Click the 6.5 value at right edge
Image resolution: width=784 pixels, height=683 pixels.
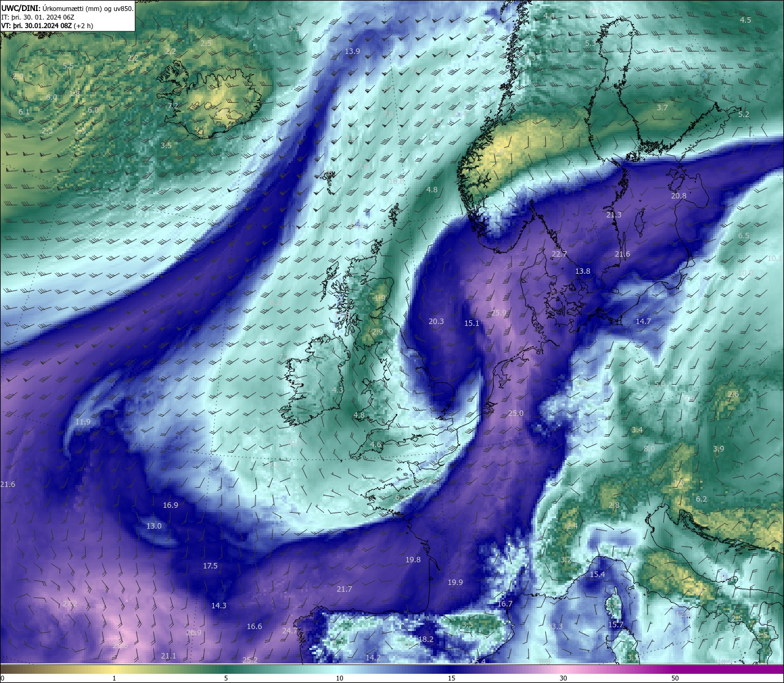click(x=744, y=236)
